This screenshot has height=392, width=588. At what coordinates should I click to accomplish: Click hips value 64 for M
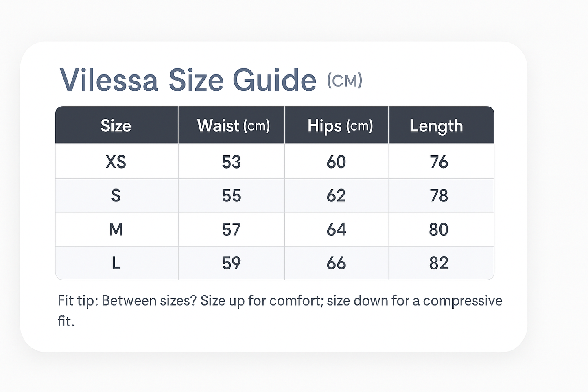pos(336,230)
